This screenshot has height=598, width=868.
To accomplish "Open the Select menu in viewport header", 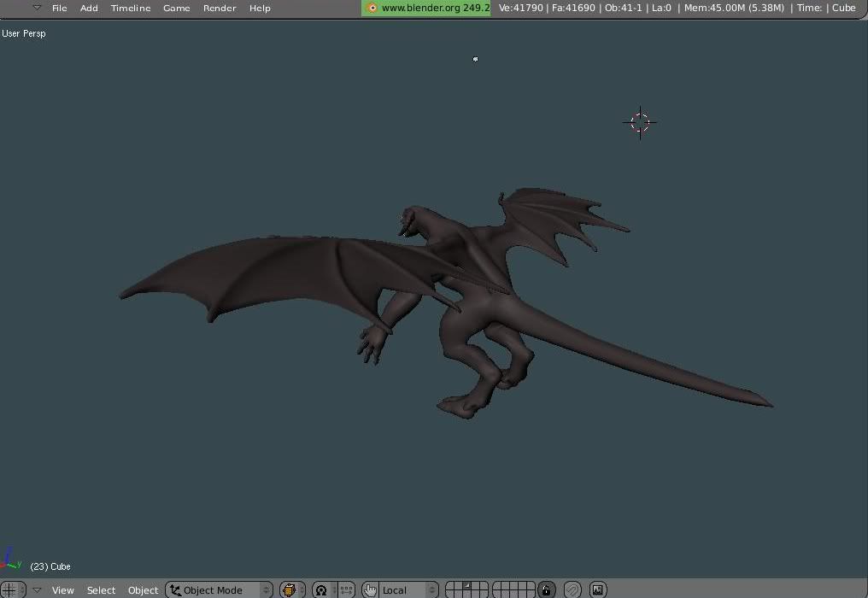I will pos(101,589).
